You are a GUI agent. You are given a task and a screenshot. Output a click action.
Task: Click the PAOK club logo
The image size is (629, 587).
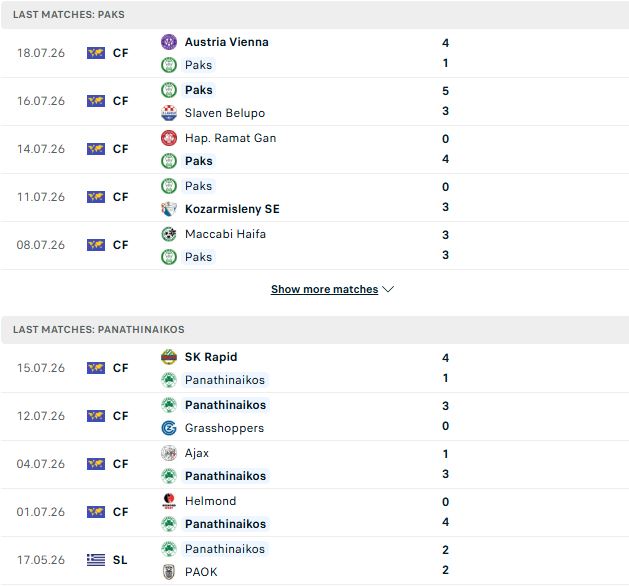pyautogui.click(x=169, y=572)
